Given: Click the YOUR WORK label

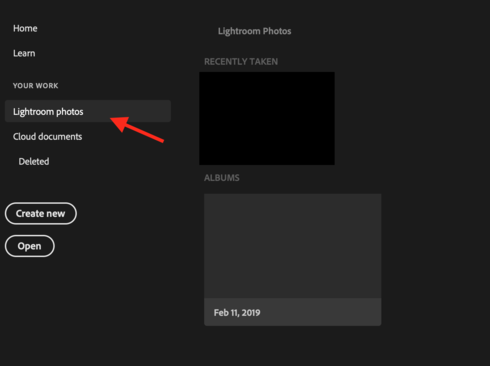Looking at the screenshot, I should point(36,86).
